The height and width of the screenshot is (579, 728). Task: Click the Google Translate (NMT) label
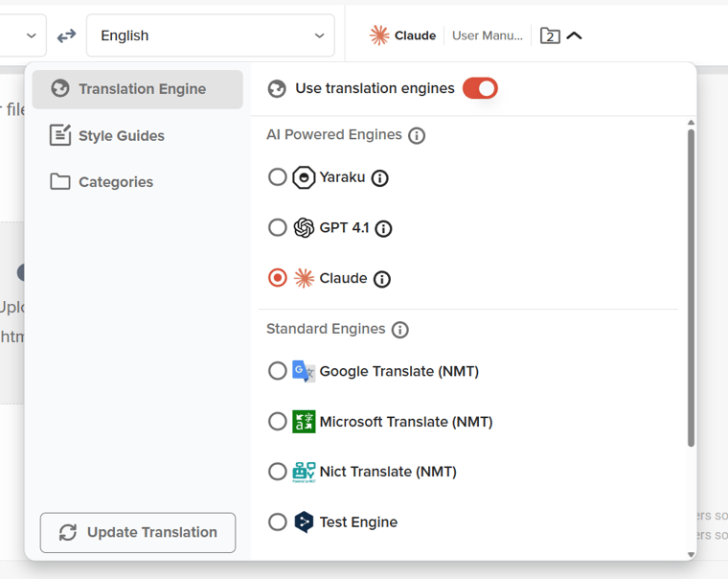399,371
